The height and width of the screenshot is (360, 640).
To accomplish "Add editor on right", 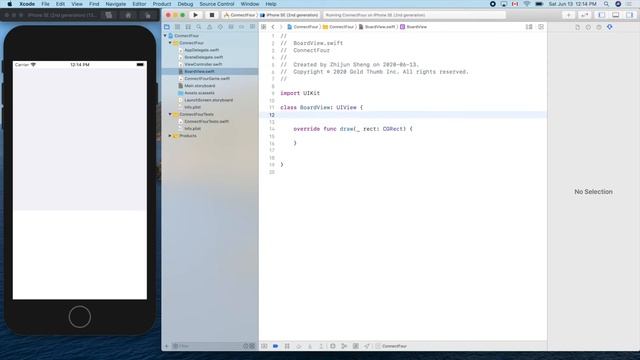I will pos(541,27).
